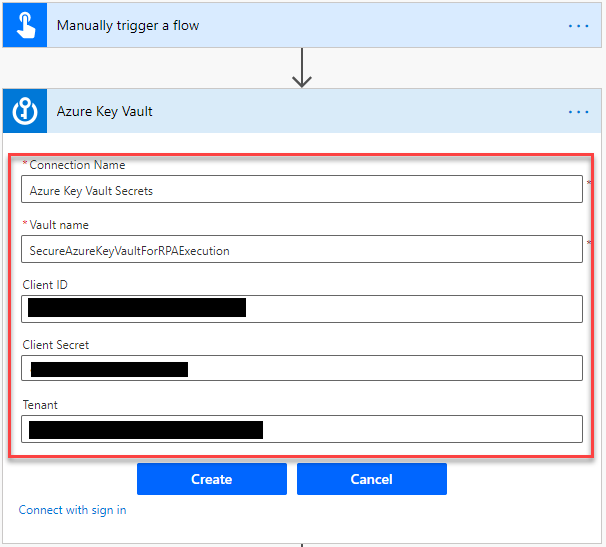
Task: Open ellipsis menu for Manually trigger a flow
Action: click(578, 26)
